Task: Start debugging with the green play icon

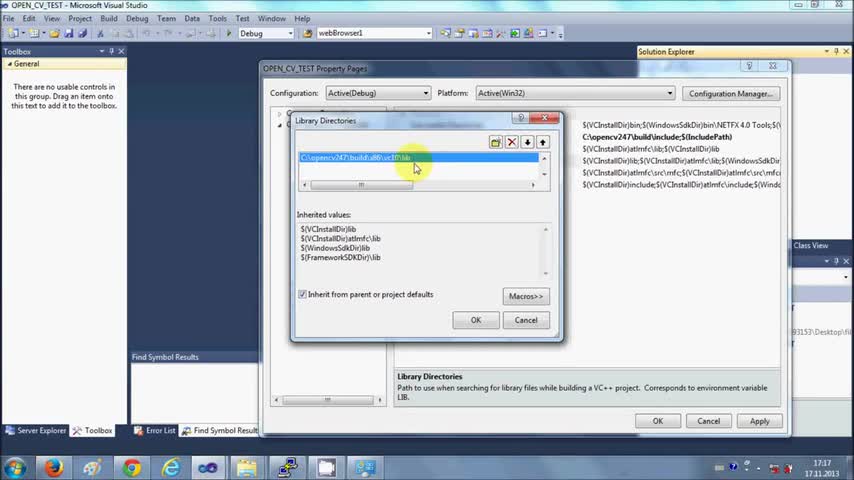Action: [229, 33]
